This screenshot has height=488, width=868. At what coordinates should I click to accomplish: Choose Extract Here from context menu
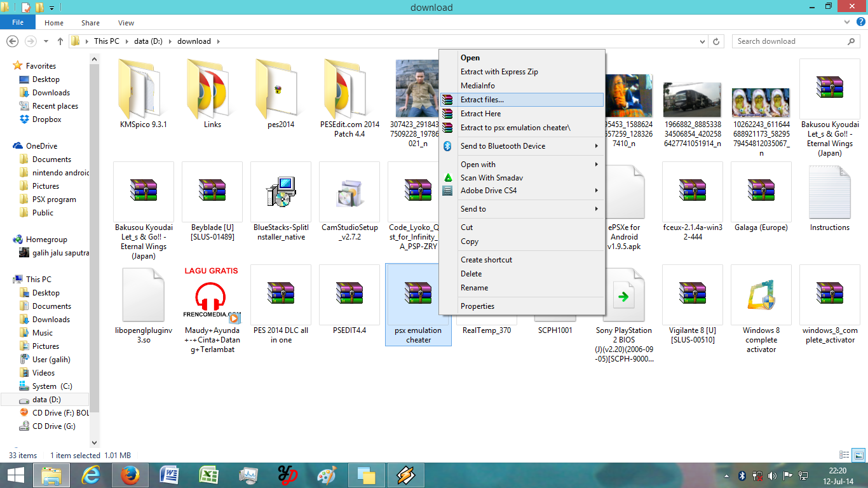click(x=522, y=114)
